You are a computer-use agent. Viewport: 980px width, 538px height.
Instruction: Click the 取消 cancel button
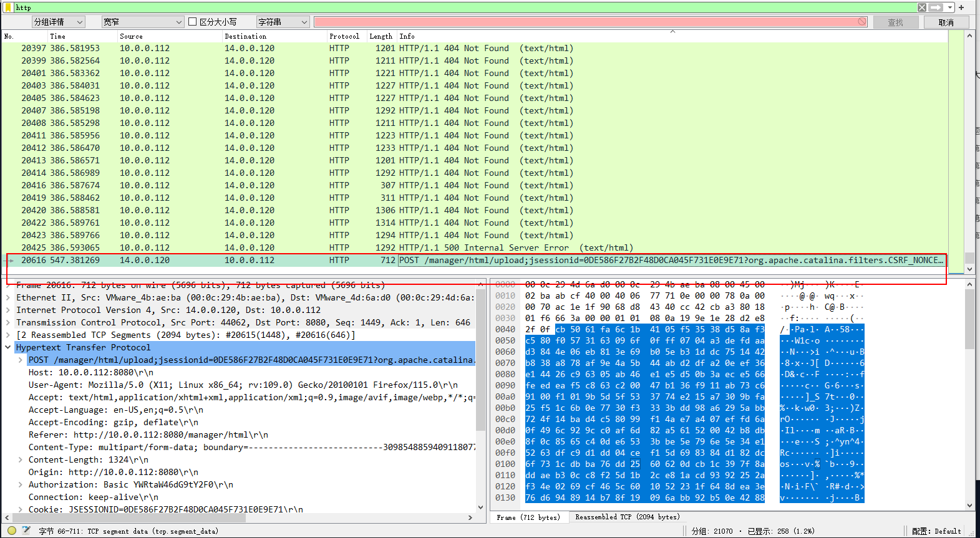coord(946,22)
